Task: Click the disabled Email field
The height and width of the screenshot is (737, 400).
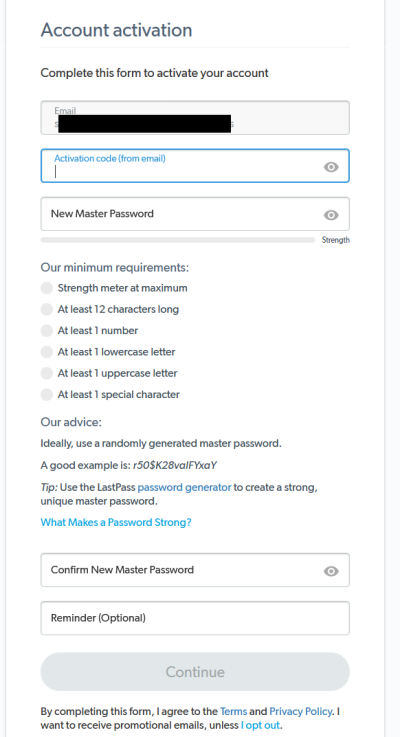Action: tap(195, 118)
